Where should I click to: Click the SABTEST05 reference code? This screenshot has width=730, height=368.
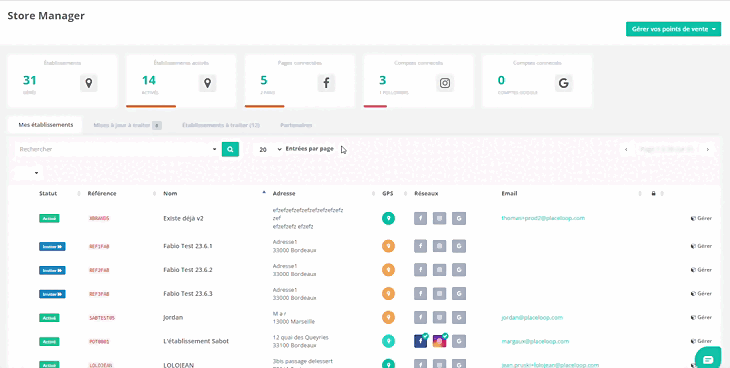(102, 318)
